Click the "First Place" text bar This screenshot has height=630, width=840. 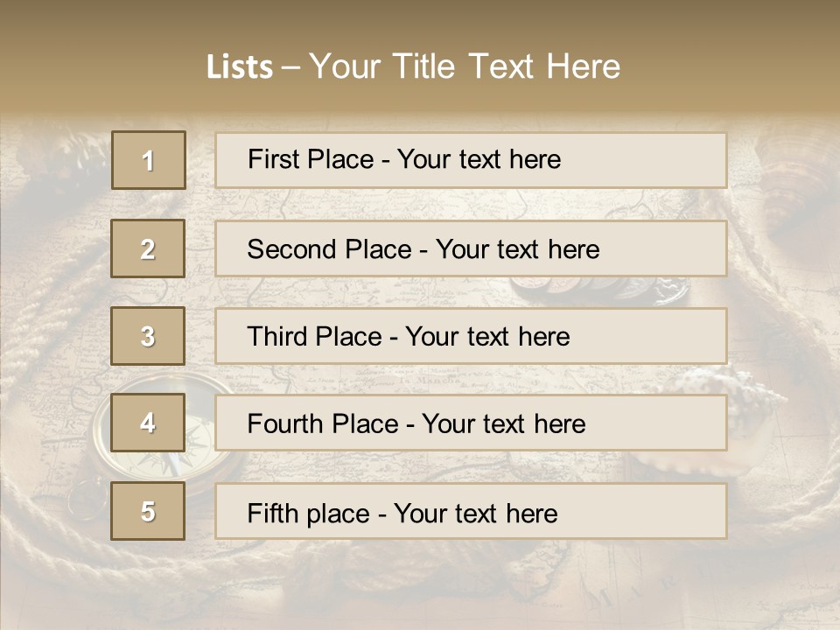pos(471,160)
